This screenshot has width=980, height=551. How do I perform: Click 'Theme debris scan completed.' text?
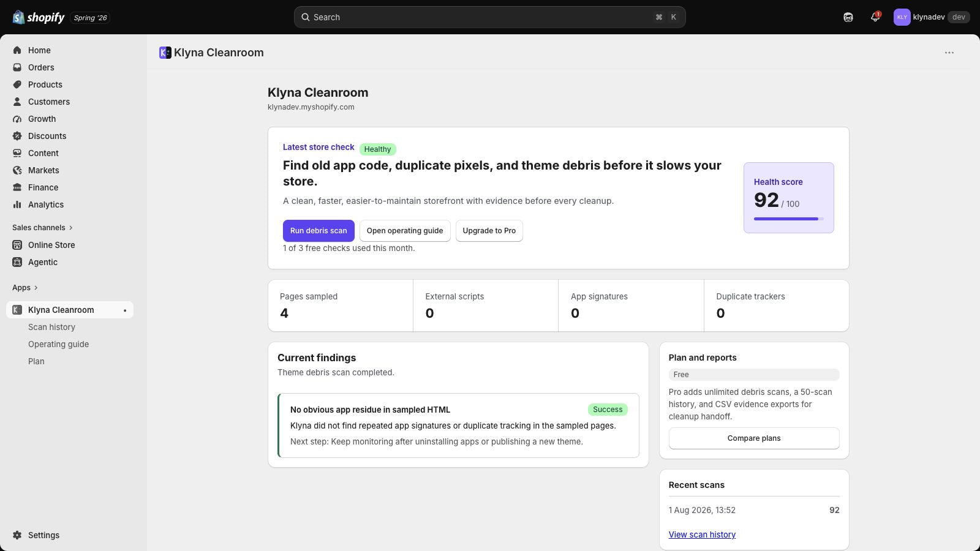tap(336, 372)
